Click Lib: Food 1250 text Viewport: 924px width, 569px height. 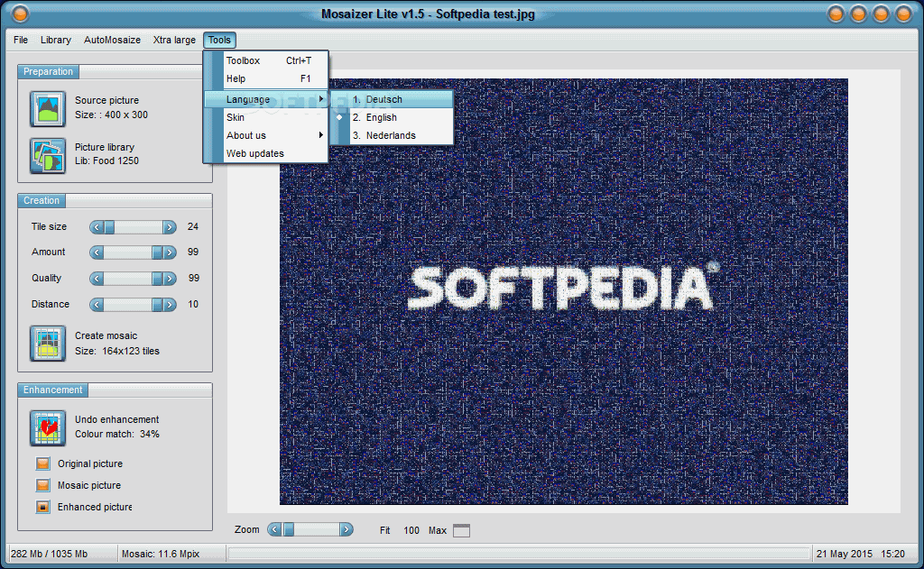coord(106,161)
